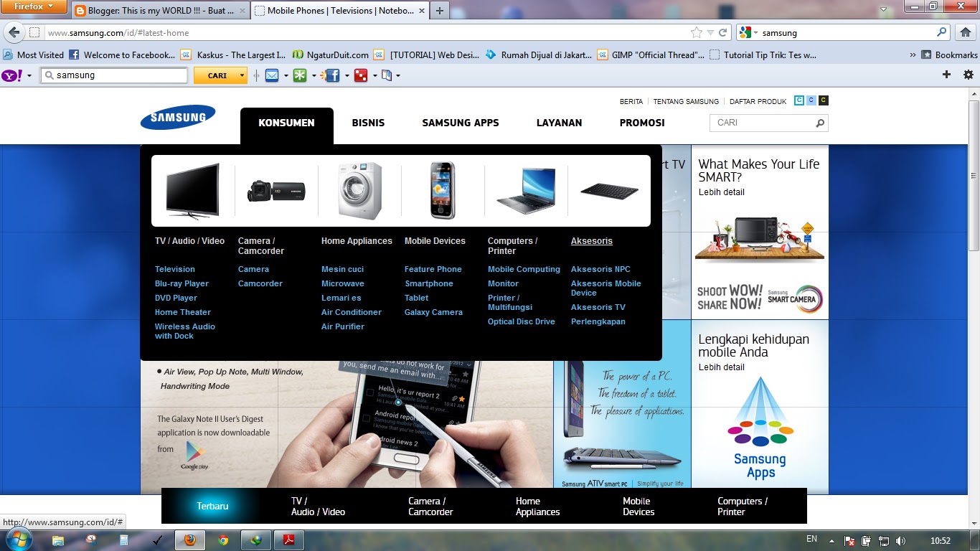Click the Yahoo! toolbar logo
The width and height of the screenshot is (980, 551).
tap(11, 75)
